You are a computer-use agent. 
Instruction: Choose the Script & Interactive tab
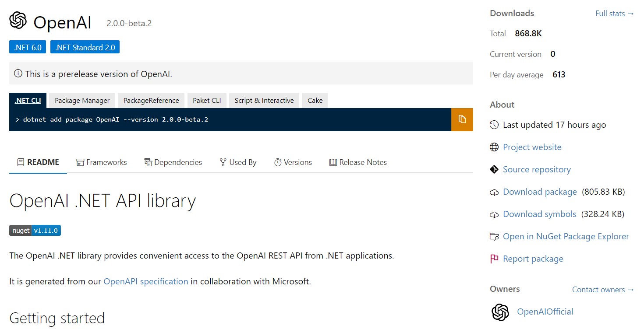(x=264, y=101)
